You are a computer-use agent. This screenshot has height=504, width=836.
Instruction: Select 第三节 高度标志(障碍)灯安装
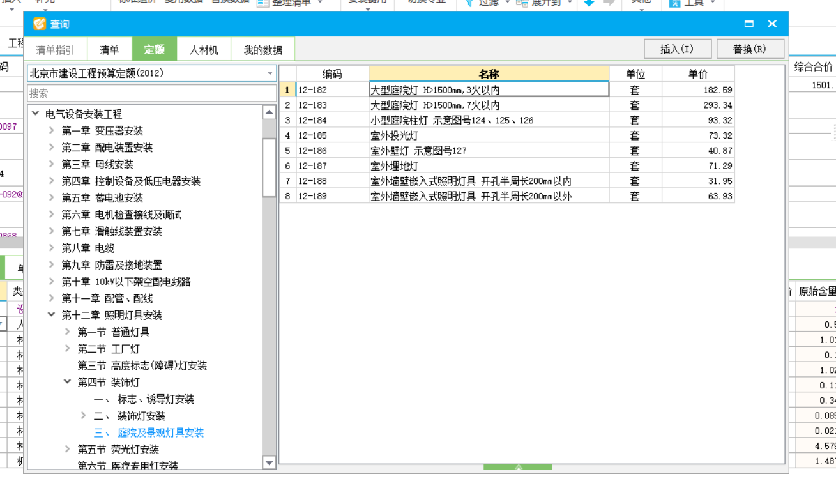tap(142, 365)
